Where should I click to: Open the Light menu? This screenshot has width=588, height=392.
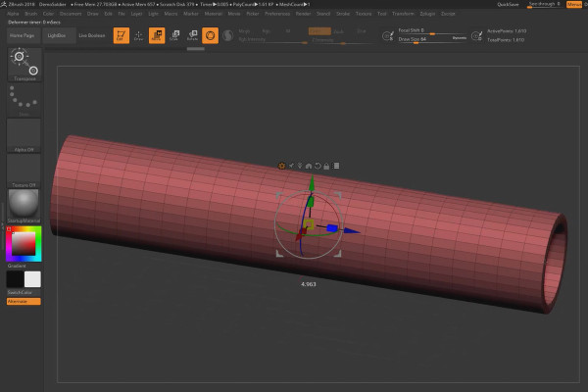154,14
